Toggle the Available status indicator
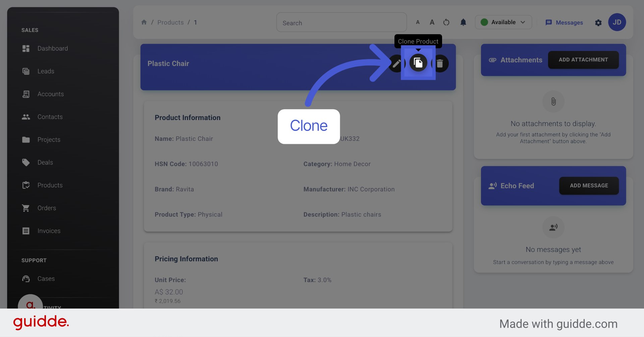The image size is (644, 337). coord(484,22)
